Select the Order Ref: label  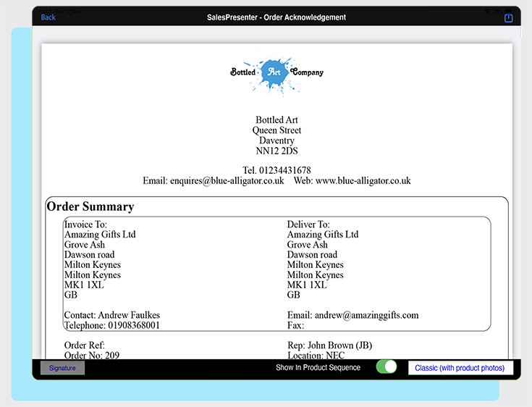click(85, 345)
